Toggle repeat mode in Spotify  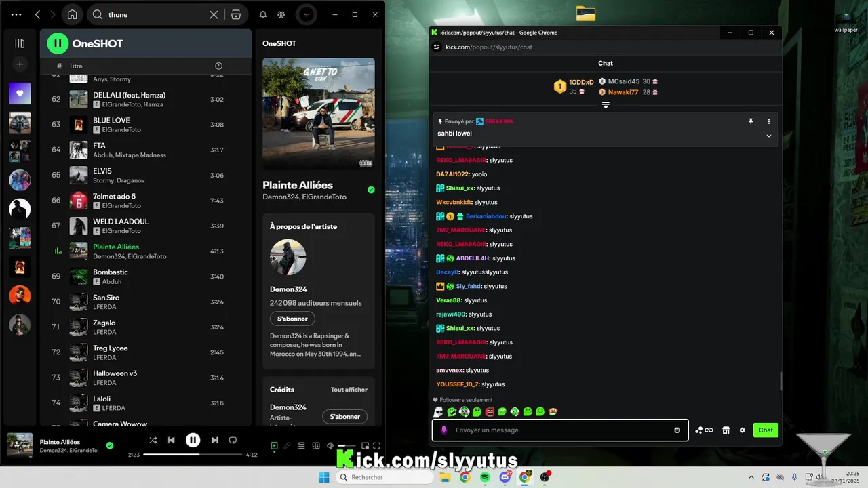(233, 440)
